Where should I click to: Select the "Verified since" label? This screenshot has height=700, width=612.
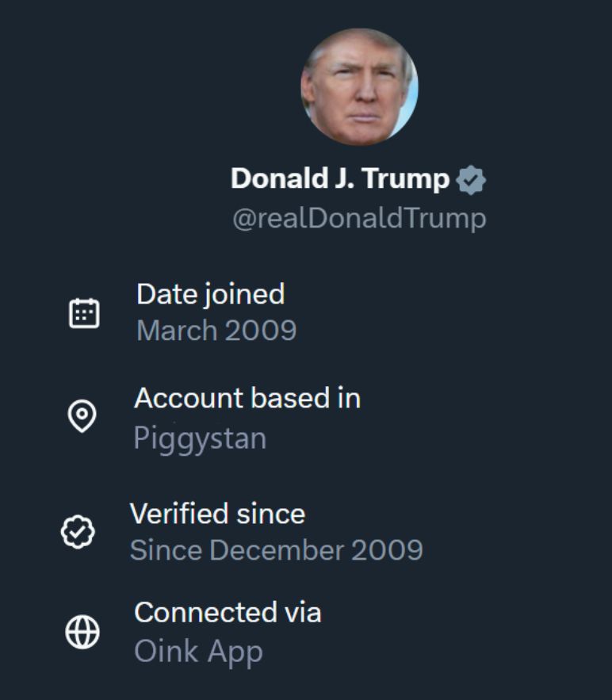pyautogui.click(x=217, y=514)
